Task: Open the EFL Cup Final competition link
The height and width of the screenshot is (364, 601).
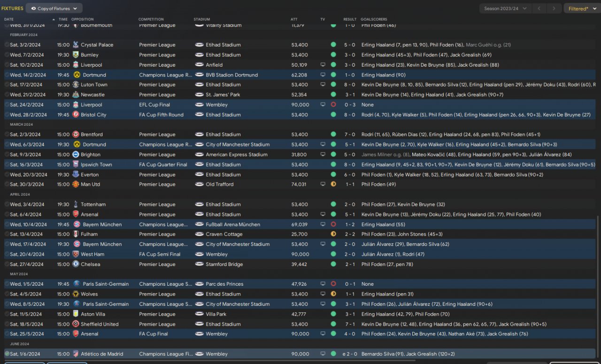Action: [x=154, y=105]
